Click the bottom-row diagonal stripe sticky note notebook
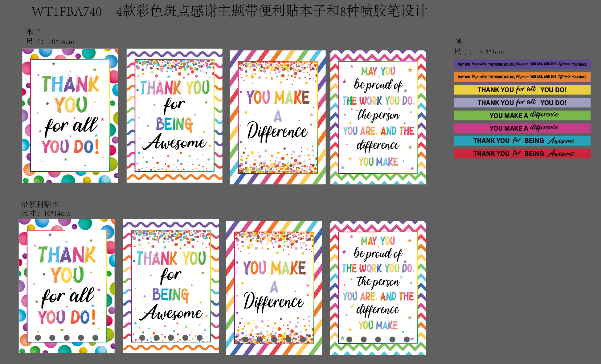The height and width of the screenshot is (364, 601). click(274, 288)
